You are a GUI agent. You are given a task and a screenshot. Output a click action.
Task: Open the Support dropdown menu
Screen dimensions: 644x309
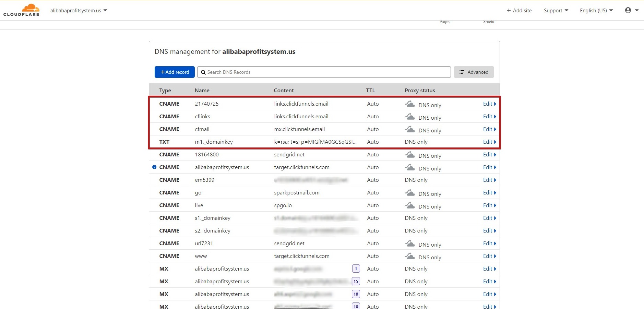556,11
